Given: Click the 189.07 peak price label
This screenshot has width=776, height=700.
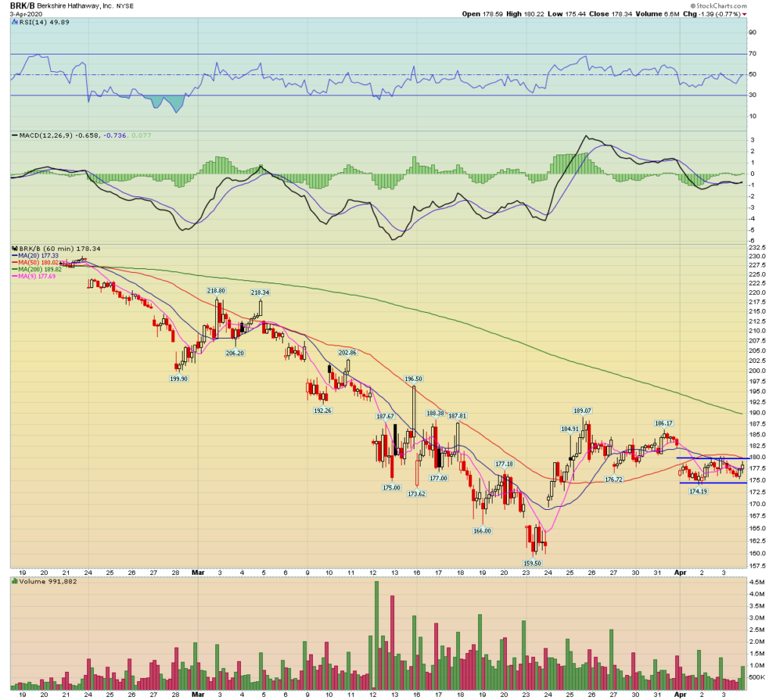Looking at the screenshot, I should (583, 411).
